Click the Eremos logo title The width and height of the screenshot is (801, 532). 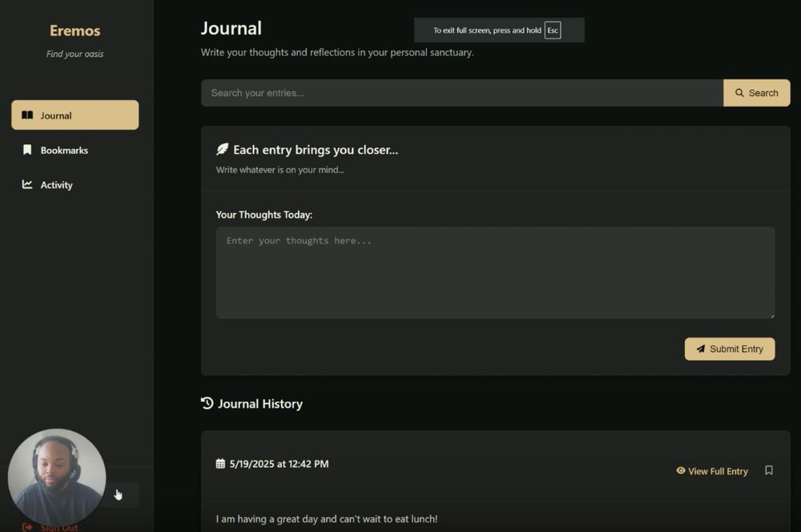point(75,30)
